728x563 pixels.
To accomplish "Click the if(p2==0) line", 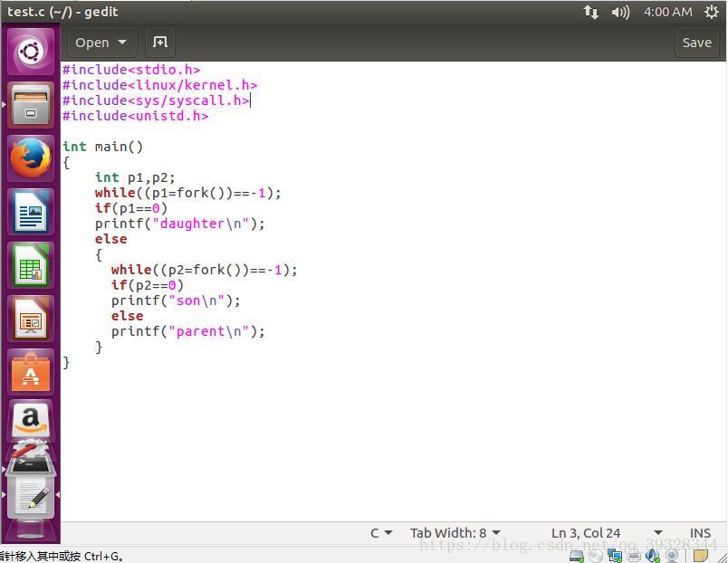I will [x=148, y=285].
